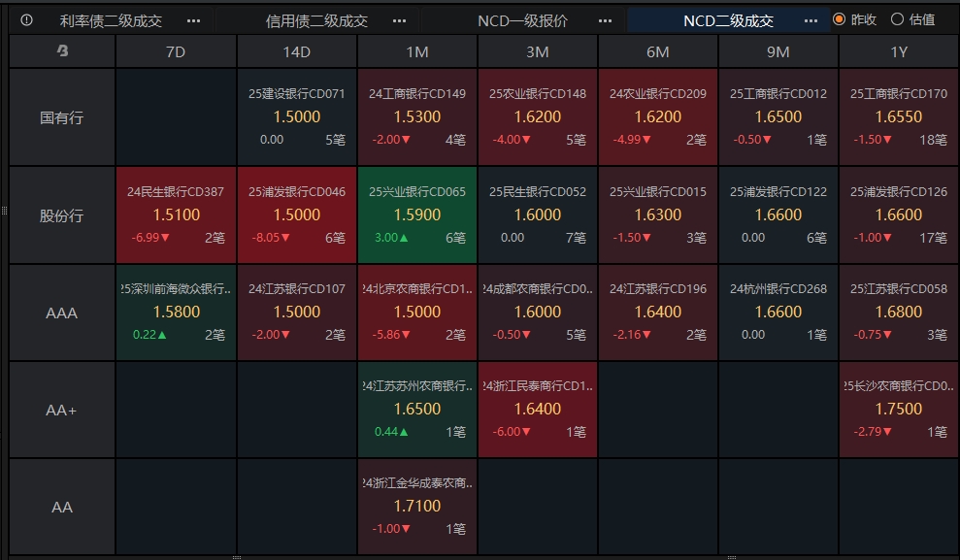The image size is (960, 560).
Task: Open the 24民生银行CD387 red cell
Action: (x=176, y=214)
